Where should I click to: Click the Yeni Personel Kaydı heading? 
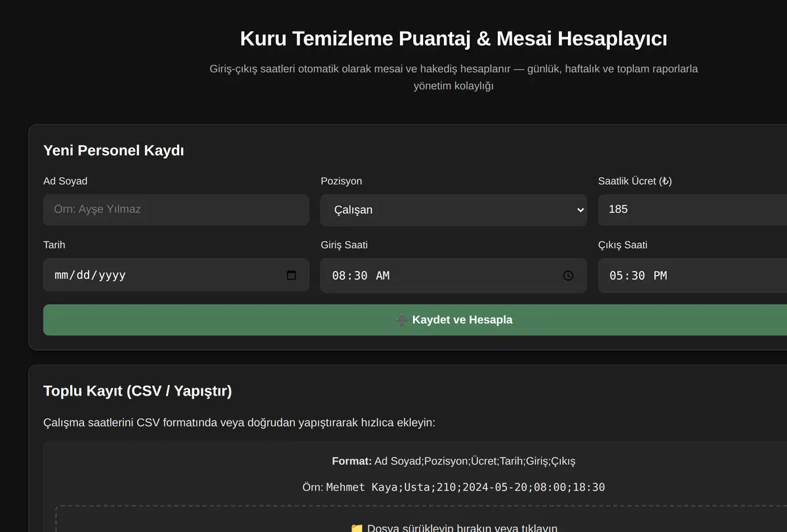coord(113,150)
